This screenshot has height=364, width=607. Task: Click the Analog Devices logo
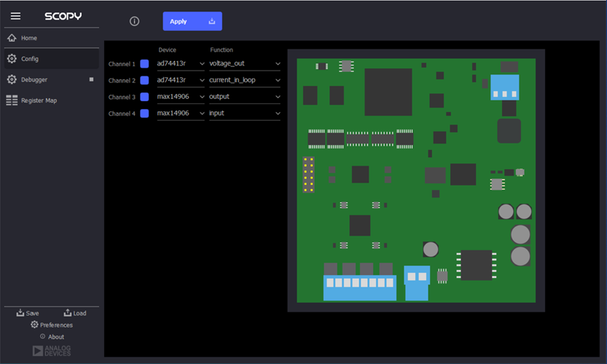click(x=52, y=351)
